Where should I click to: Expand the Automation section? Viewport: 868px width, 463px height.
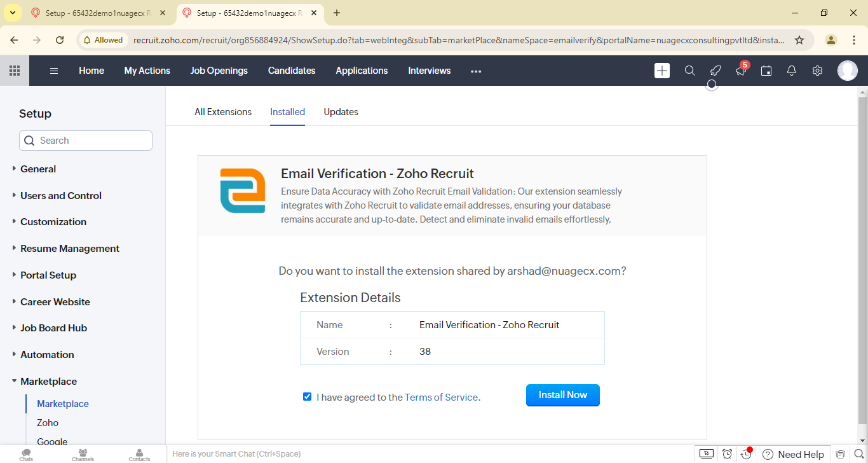[47, 354]
